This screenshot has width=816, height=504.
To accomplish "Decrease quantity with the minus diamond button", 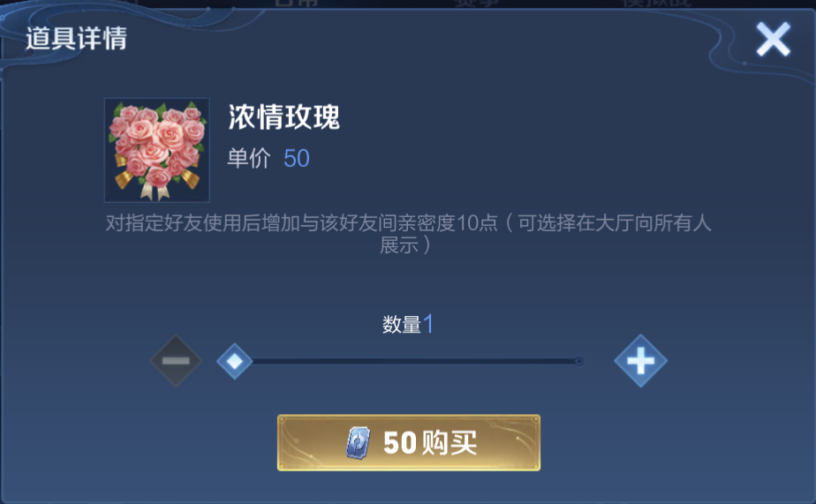I will point(176,360).
